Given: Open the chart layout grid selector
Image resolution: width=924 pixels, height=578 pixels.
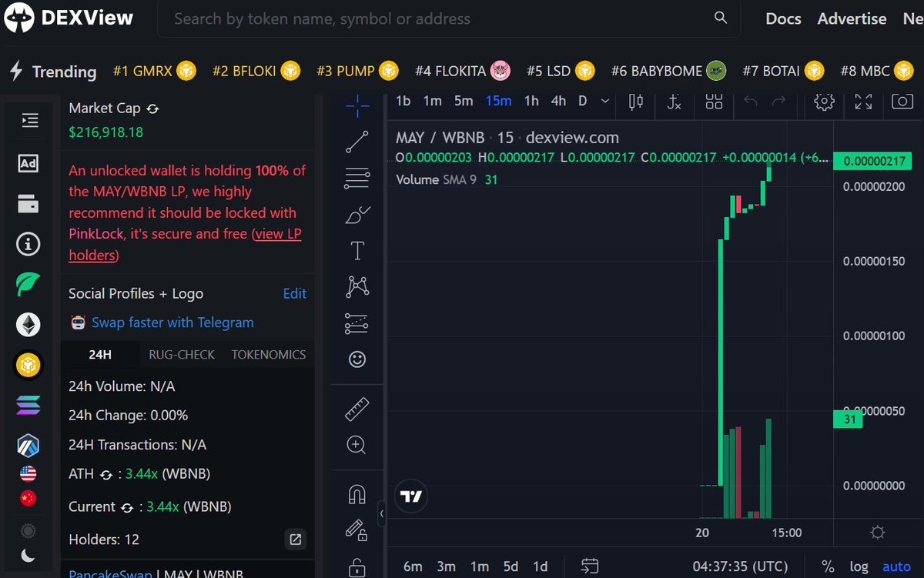Looking at the screenshot, I should coord(714,101).
